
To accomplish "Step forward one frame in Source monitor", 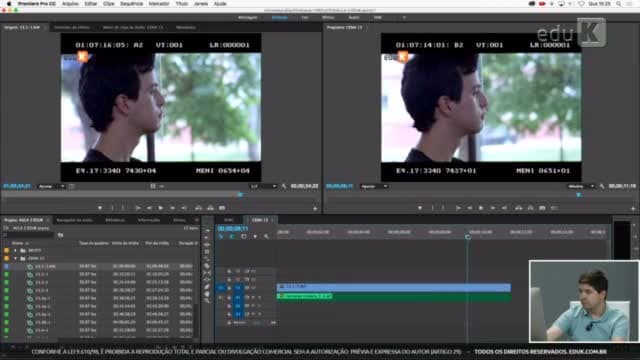I will (172, 208).
